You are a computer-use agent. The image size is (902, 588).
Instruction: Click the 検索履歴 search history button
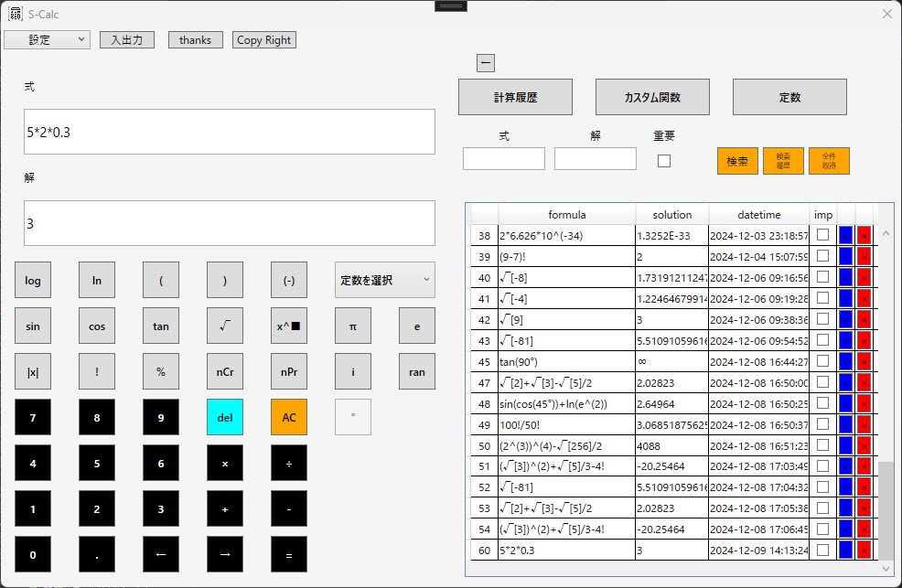[783, 161]
